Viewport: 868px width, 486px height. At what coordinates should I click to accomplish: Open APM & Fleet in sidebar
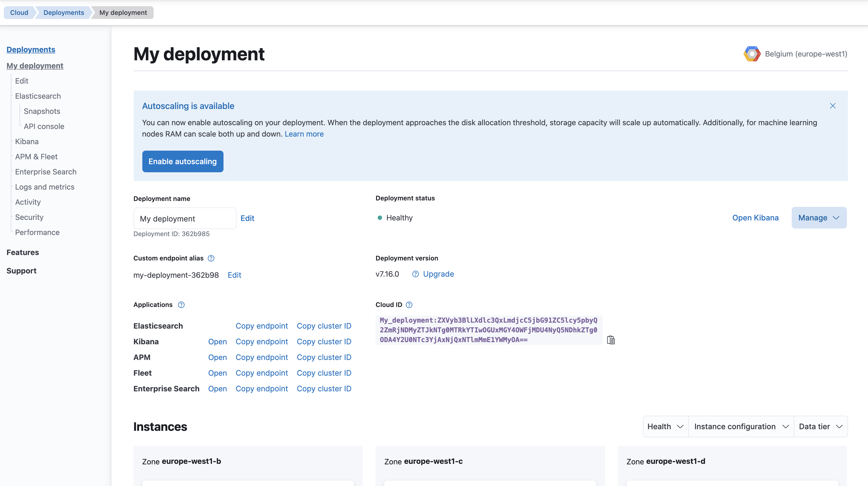point(36,157)
